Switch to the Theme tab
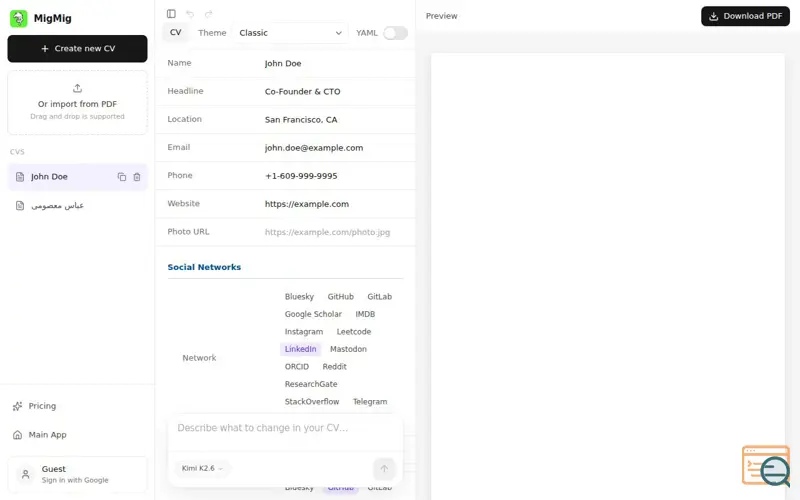The width and height of the screenshot is (800, 500). coord(212,33)
